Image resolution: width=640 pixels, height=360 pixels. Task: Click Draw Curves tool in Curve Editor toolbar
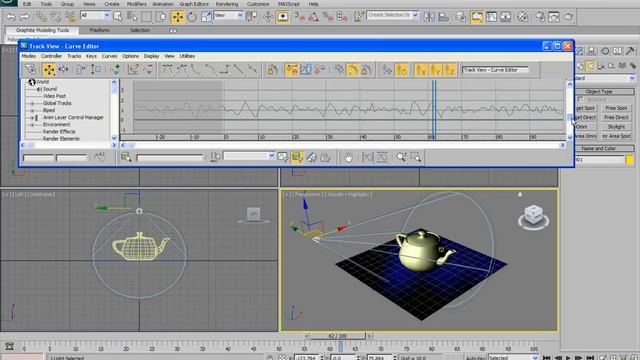tap(133, 70)
